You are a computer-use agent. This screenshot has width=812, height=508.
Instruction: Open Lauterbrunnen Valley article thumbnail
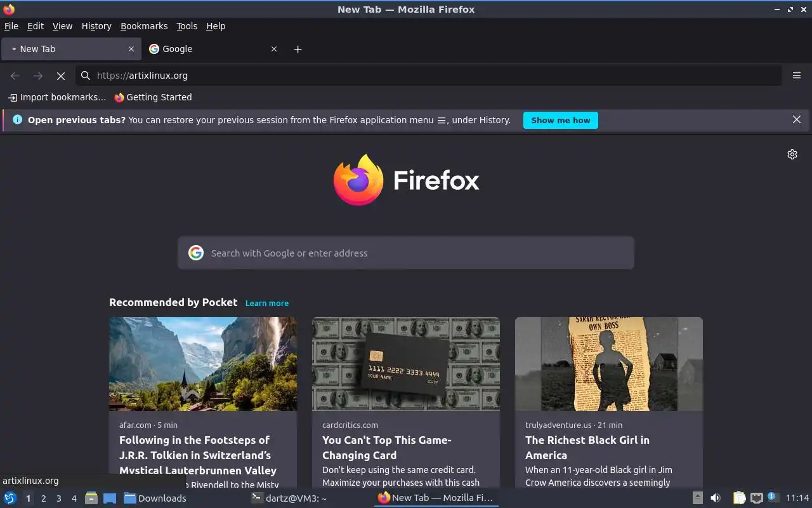203,364
